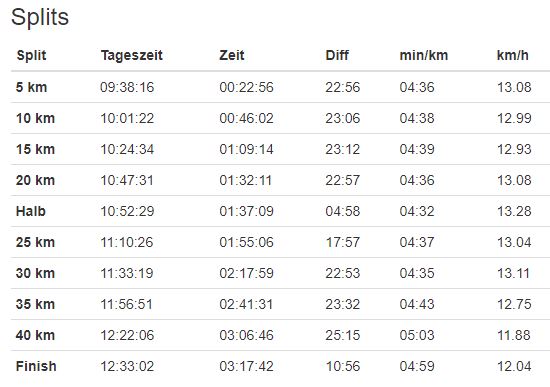The image size is (550, 387).
Task: Select the 20 km row label
Action: (35, 180)
